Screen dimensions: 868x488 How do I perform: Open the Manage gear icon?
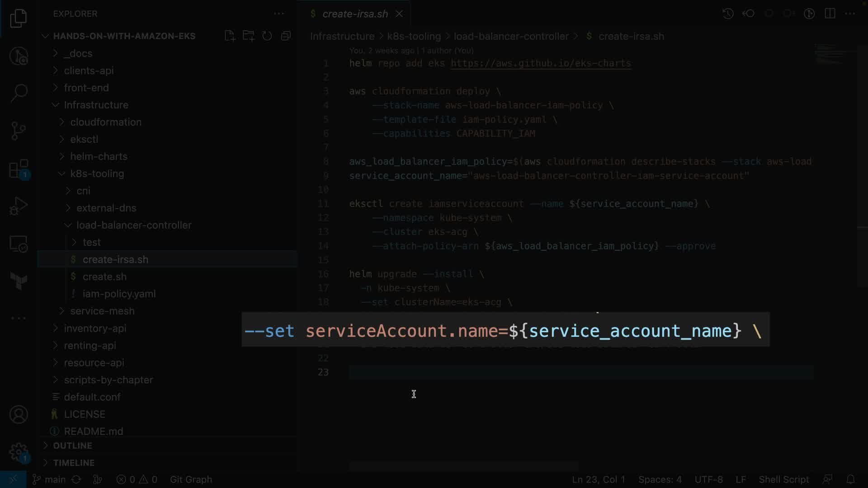[x=19, y=452]
